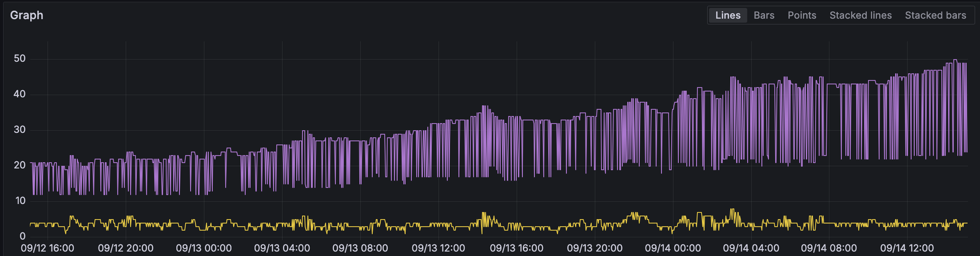
Task: Click the y-axis value 20
Action: [x=20, y=165]
